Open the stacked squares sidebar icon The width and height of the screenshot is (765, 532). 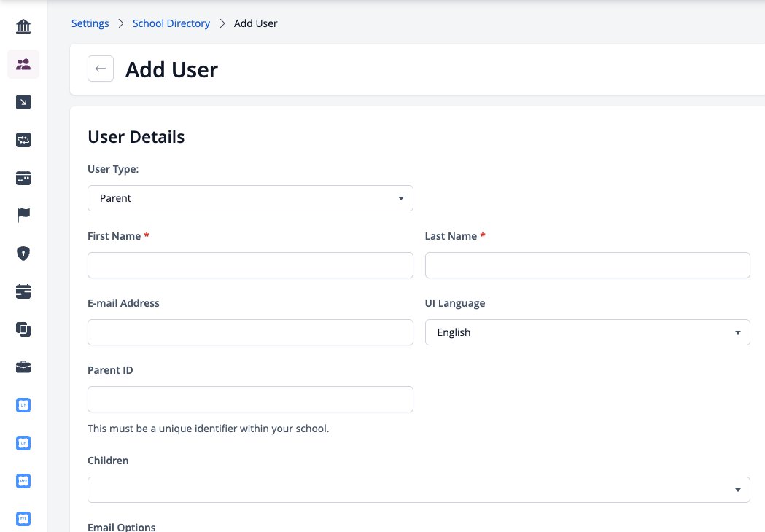(23, 329)
